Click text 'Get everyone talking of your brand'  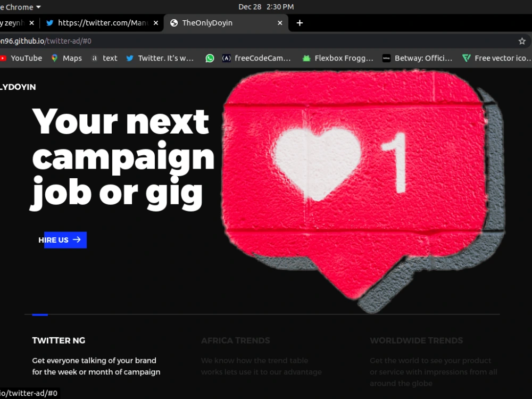(94, 360)
